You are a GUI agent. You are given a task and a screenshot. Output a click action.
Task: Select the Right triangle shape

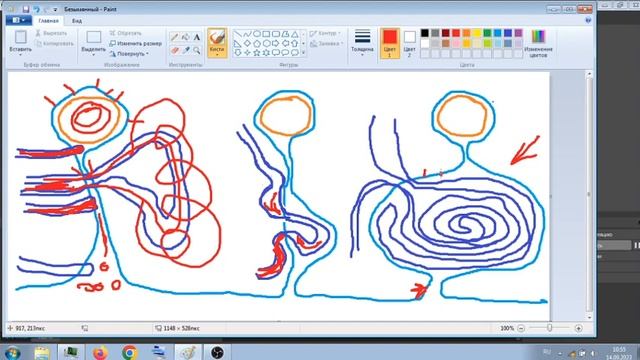pyautogui.click(x=238, y=44)
